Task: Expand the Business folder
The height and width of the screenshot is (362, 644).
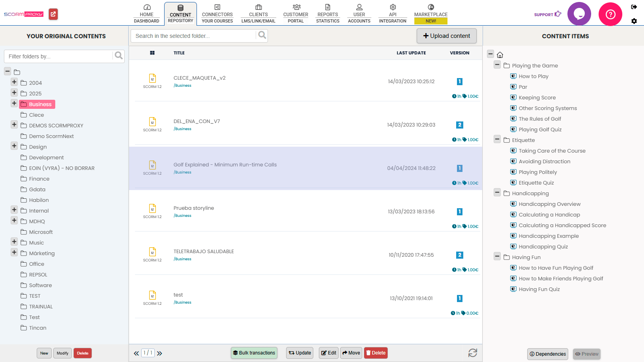Action: tap(14, 103)
